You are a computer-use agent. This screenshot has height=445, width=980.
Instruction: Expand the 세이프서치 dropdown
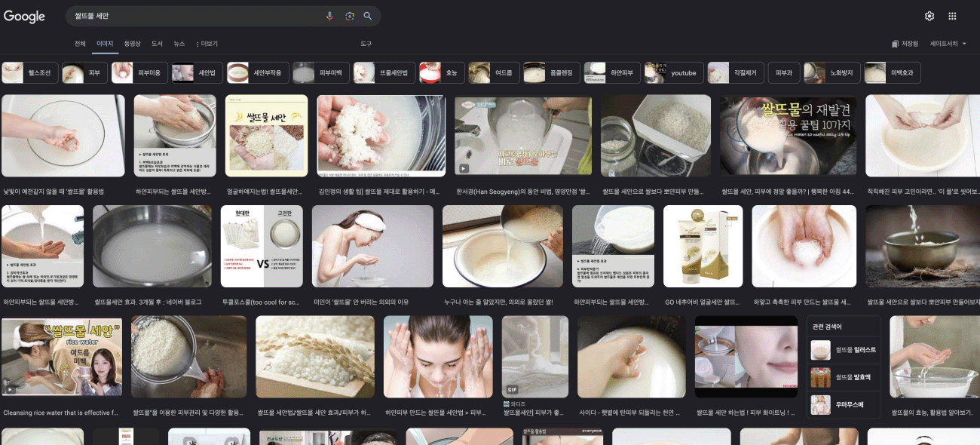click(x=948, y=44)
